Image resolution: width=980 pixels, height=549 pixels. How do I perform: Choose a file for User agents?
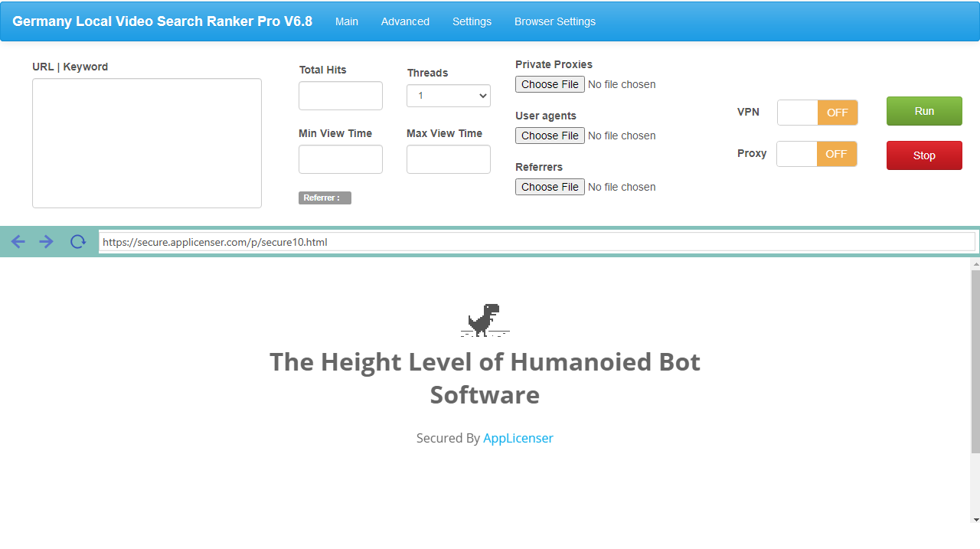pyautogui.click(x=550, y=136)
